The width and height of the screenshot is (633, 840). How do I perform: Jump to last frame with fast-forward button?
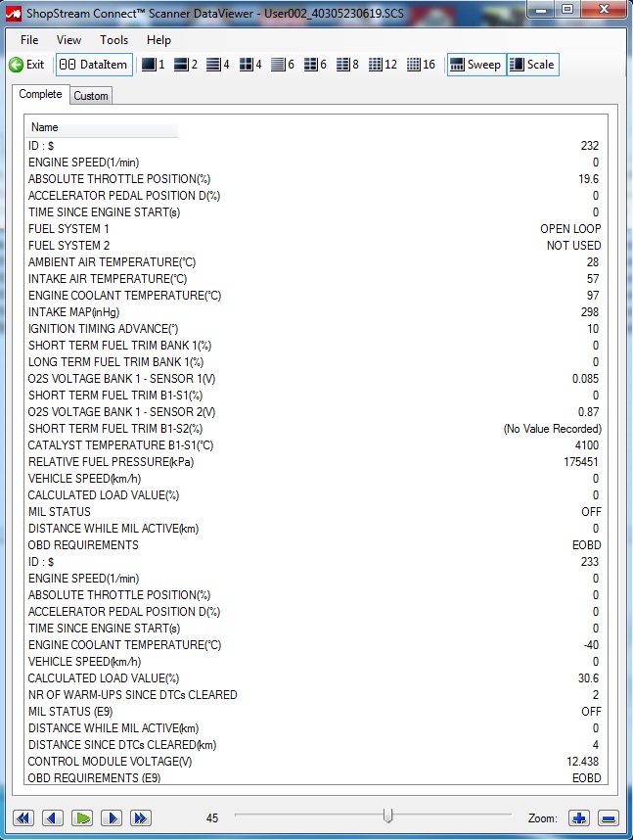click(x=140, y=817)
